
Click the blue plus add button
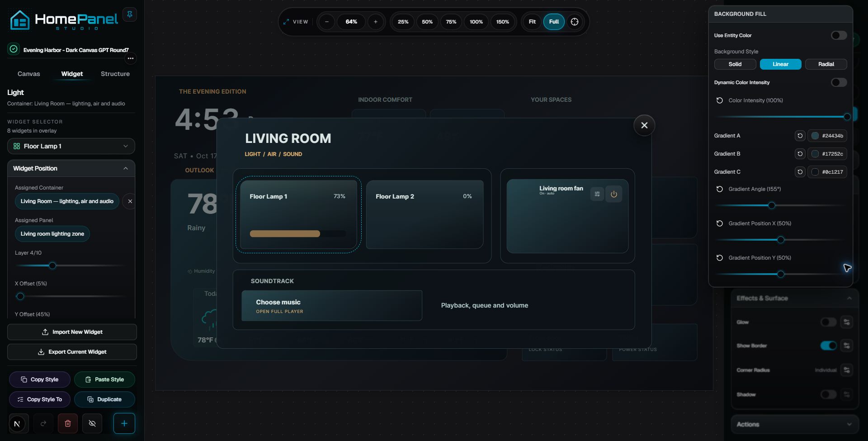pyautogui.click(x=124, y=423)
